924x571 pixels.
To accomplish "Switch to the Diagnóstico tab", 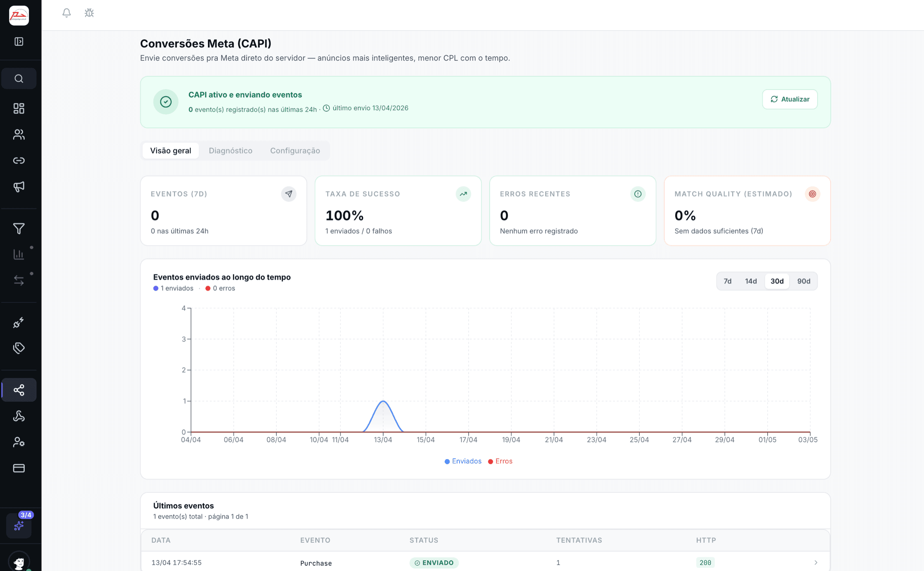I will [x=231, y=151].
